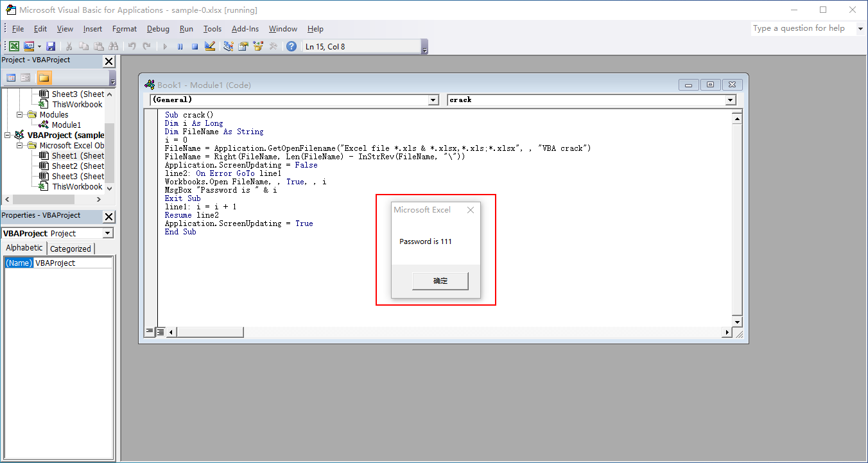Click the Paste clipboard icon
Image resolution: width=868 pixels, height=463 pixels.
tap(99, 46)
